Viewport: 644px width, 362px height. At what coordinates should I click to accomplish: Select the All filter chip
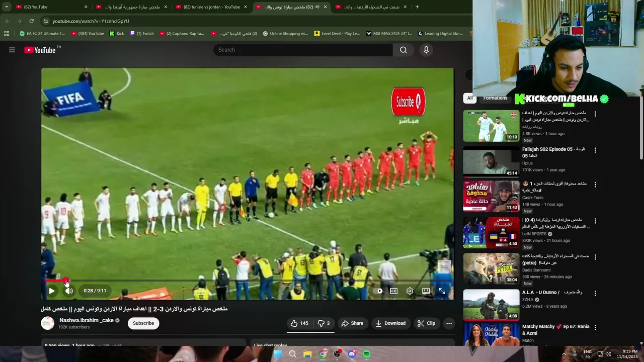(x=469, y=98)
